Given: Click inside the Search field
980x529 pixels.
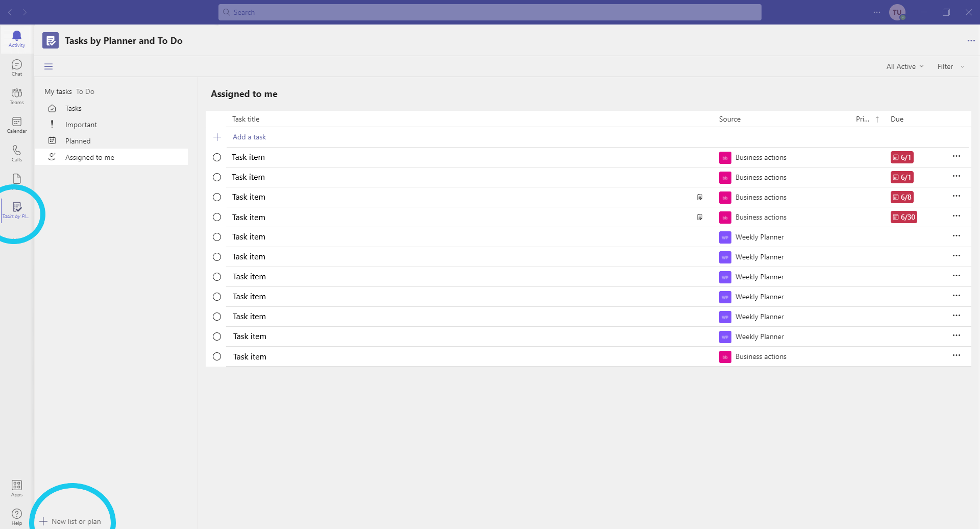Looking at the screenshot, I should click(x=490, y=12).
